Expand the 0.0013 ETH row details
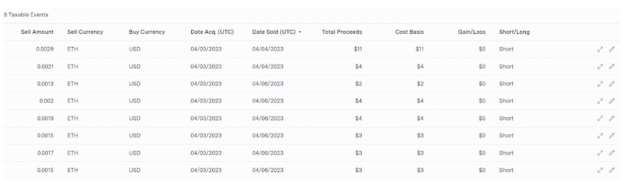644x194 pixels. pos(600,84)
